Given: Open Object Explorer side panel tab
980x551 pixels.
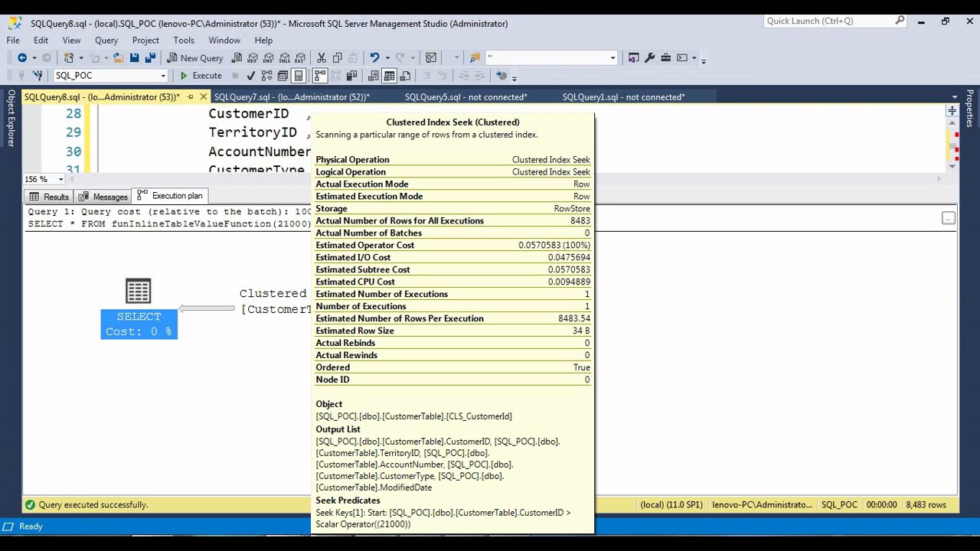Looking at the screenshot, I should point(11,119).
